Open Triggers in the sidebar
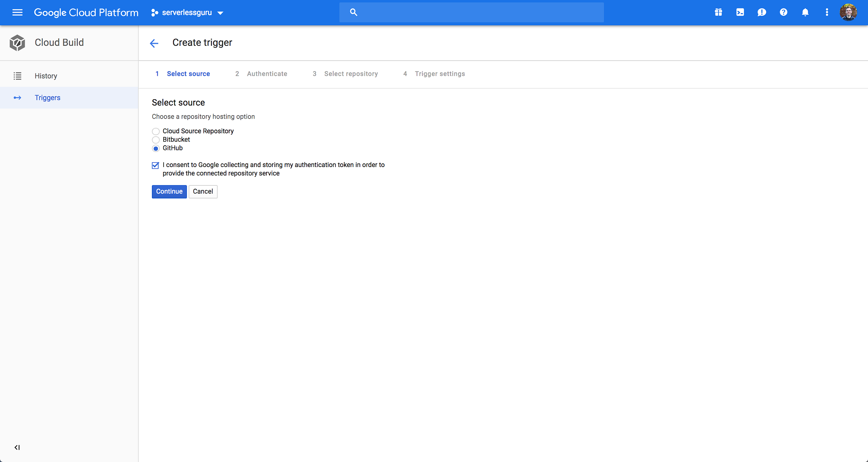This screenshot has width=868, height=462. (47, 98)
